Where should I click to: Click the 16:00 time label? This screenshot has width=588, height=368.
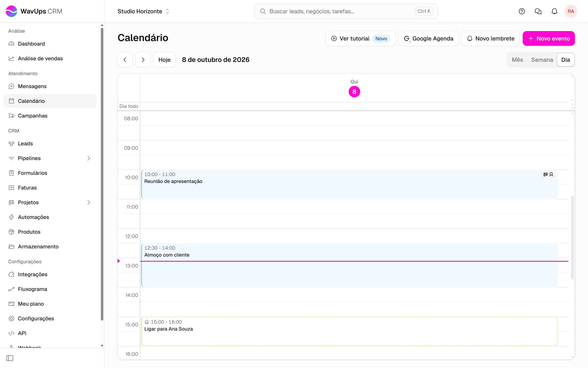point(131,354)
